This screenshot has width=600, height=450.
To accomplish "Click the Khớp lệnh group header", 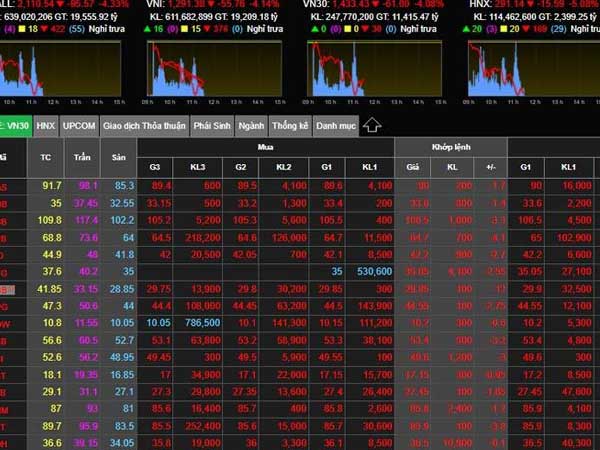I will click(451, 147).
